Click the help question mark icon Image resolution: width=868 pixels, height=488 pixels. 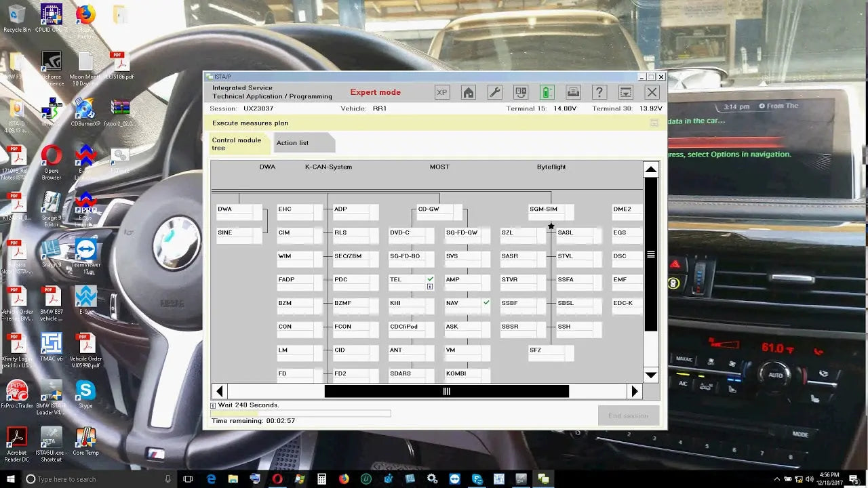point(599,91)
